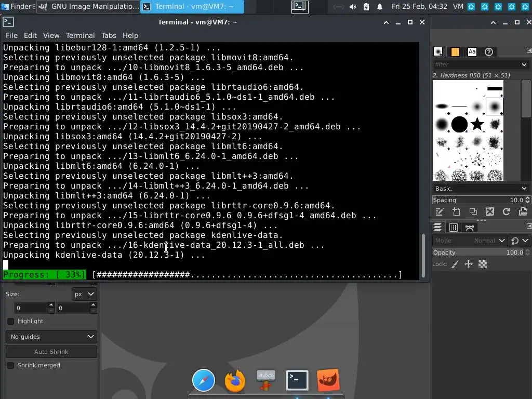Click the first Size value input field
Screen dimensions: 532x399
(x=31, y=308)
